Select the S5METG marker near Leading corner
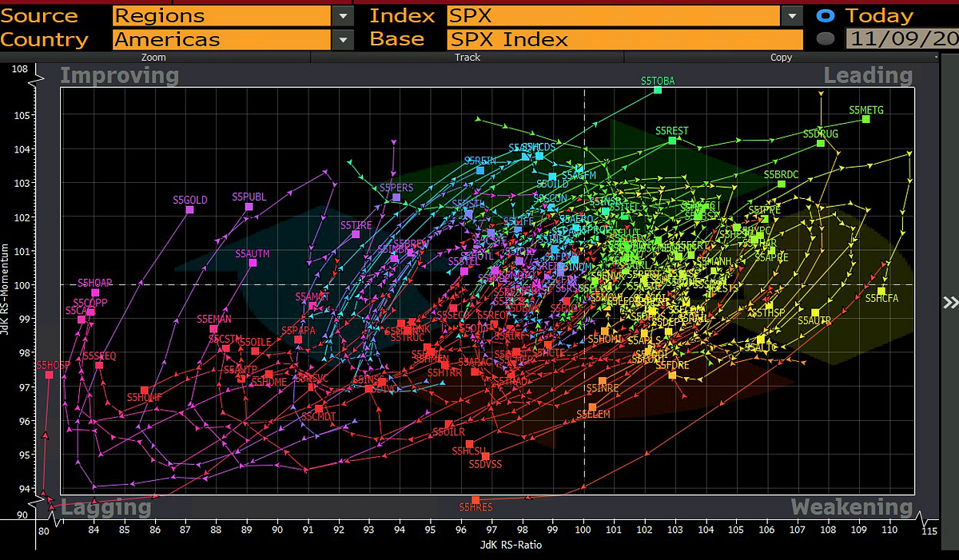 pyautogui.click(x=865, y=119)
